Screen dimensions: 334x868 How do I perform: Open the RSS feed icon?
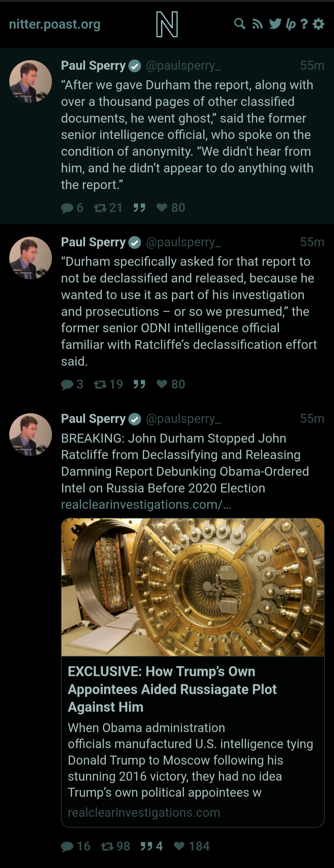point(258,24)
